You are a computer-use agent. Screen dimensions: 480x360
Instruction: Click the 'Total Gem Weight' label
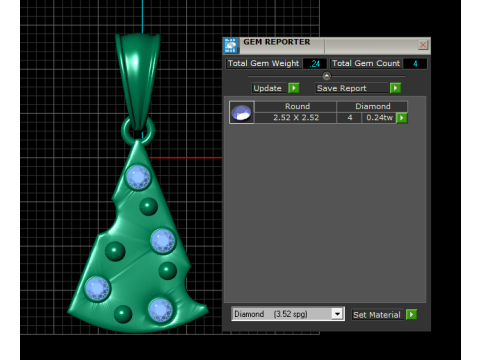click(x=263, y=63)
